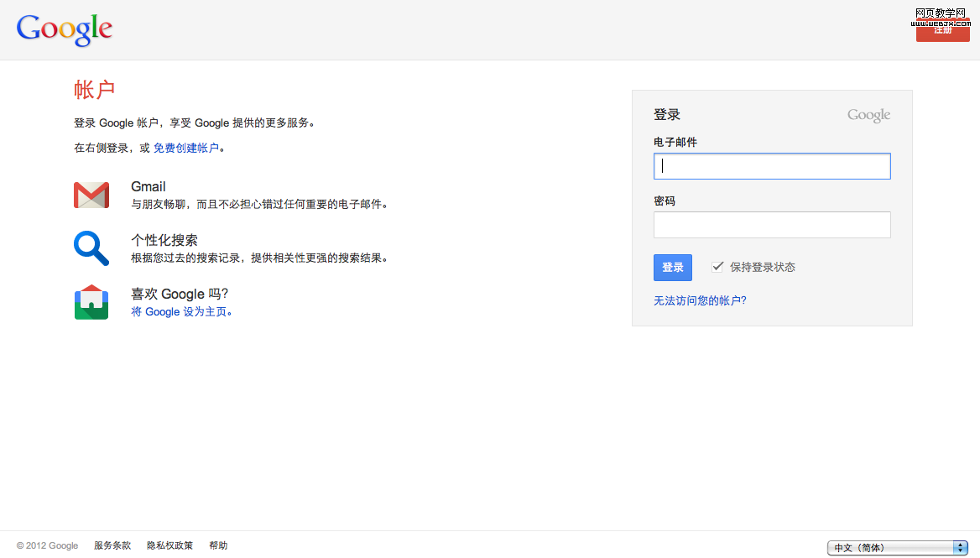980x558 pixels.
Task: Focus the 电子邮件 input field
Action: coord(772,166)
